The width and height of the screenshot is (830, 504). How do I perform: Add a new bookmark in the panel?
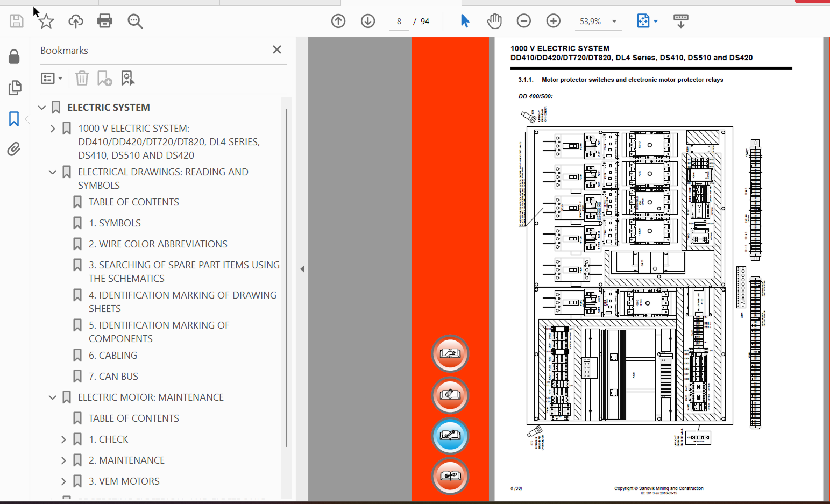tap(104, 79)
